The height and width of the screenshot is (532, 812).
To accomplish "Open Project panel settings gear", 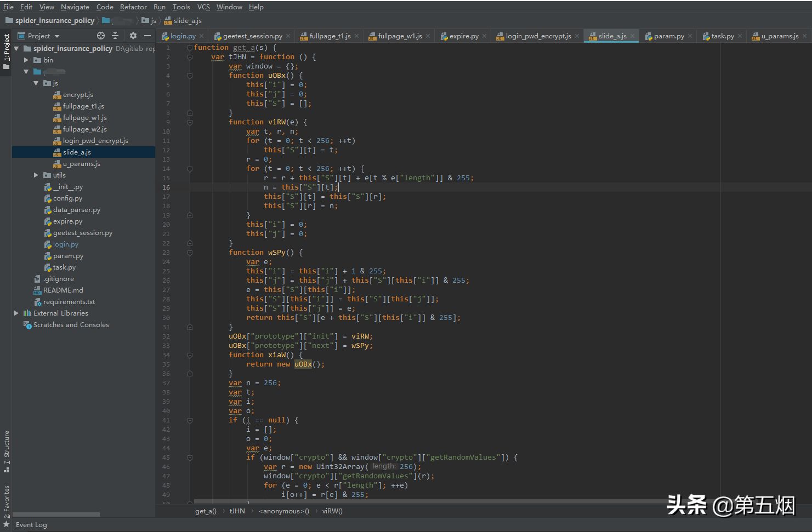I will coord(133,36).
